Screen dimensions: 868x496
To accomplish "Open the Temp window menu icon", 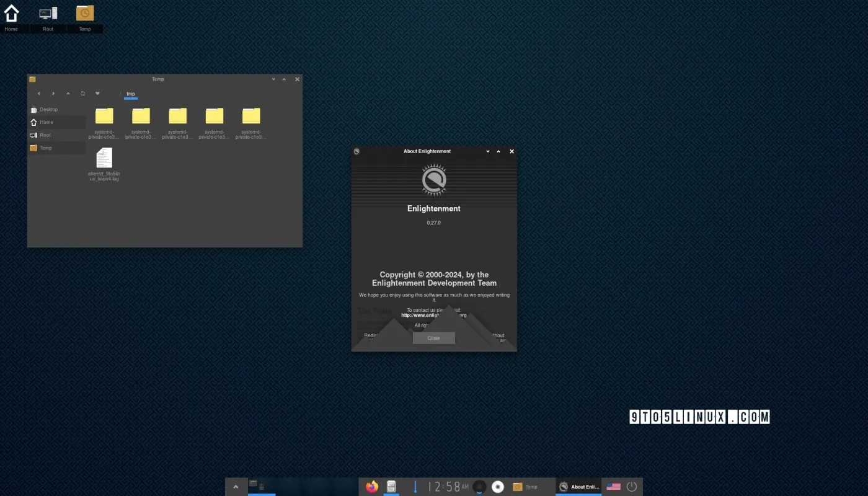I will coord(32,79).
